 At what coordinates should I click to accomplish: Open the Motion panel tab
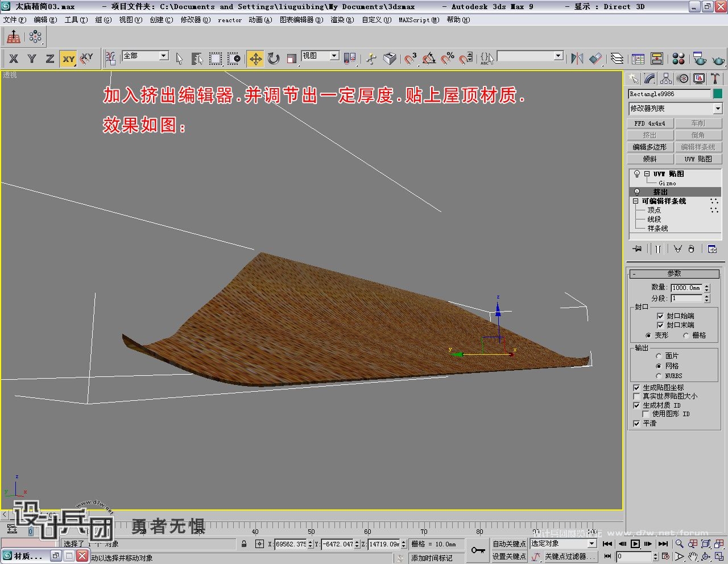point(682,78)
